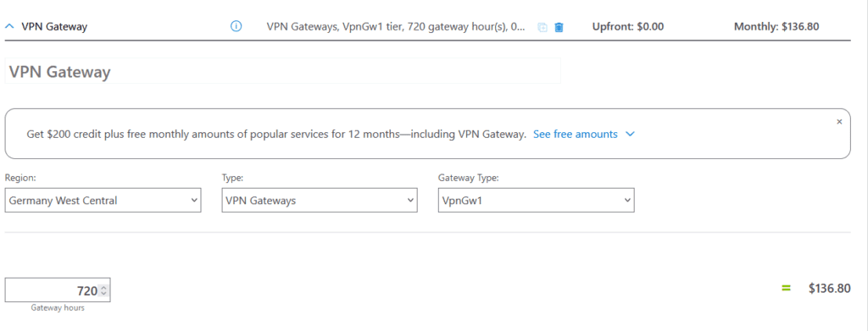
Task: Expand the free amounts chevron arrow
Action: [x=630, y=135]
